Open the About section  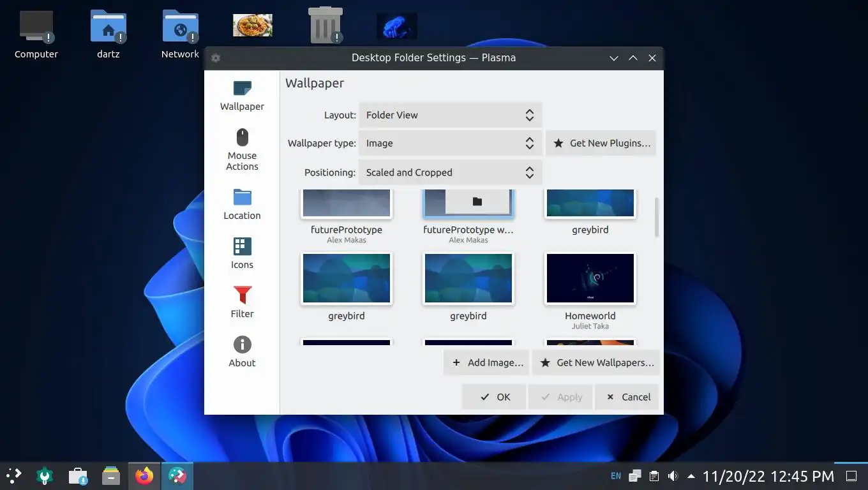242,352
